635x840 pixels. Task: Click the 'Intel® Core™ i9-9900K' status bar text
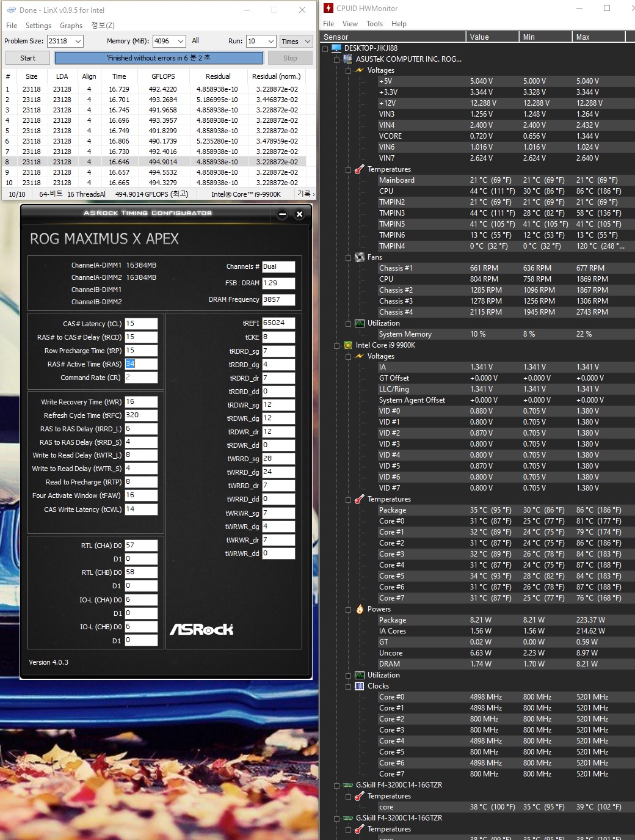[246, 194]
